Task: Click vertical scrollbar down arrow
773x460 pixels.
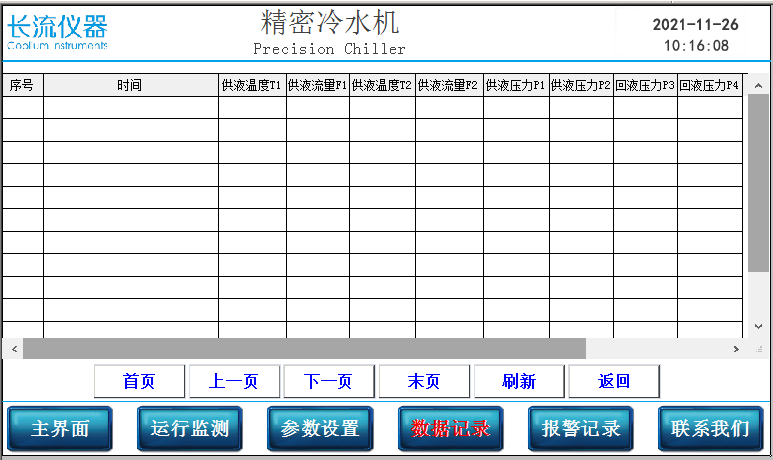Action: tap(759, 328)
